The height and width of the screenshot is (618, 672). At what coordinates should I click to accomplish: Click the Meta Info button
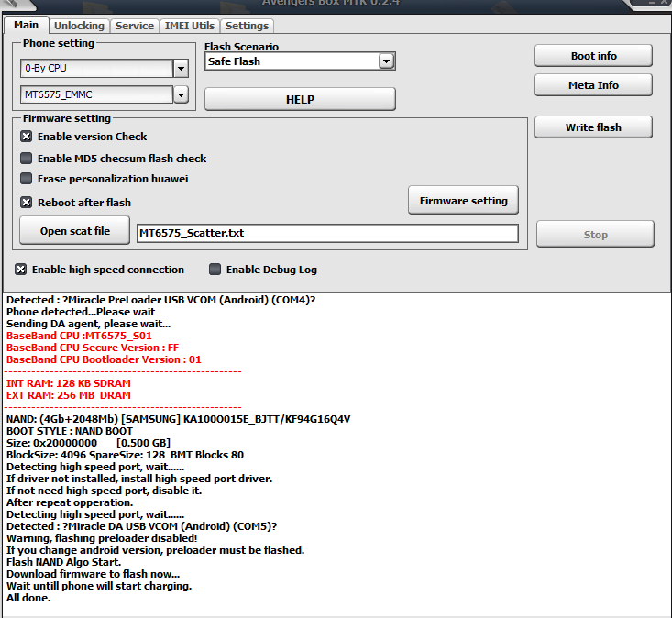(593, 85)
